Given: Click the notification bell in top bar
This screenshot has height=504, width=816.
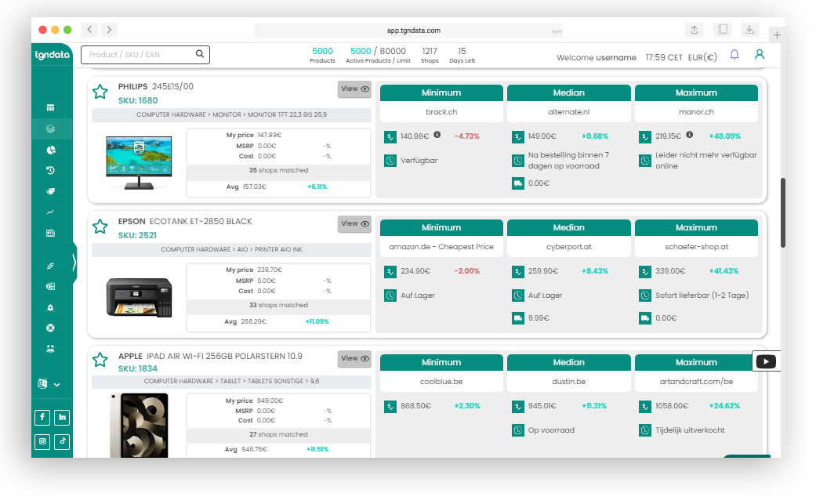Looking at the screenshot, I should tap(734, 55).
